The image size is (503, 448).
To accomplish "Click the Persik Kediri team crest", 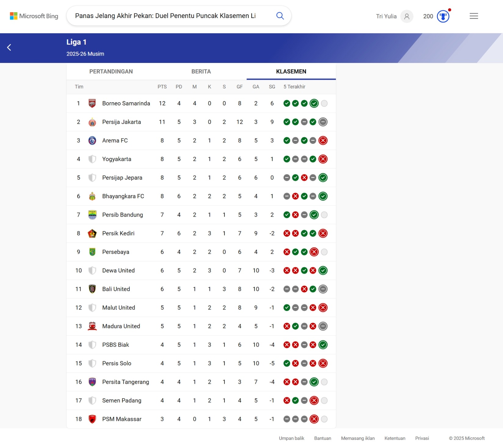I will pyautogui.click(x=92, y=233).
